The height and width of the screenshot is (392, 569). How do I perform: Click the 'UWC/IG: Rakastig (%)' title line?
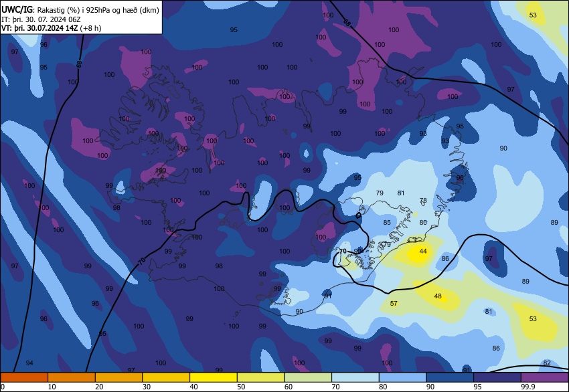click(x=80, y=10)
